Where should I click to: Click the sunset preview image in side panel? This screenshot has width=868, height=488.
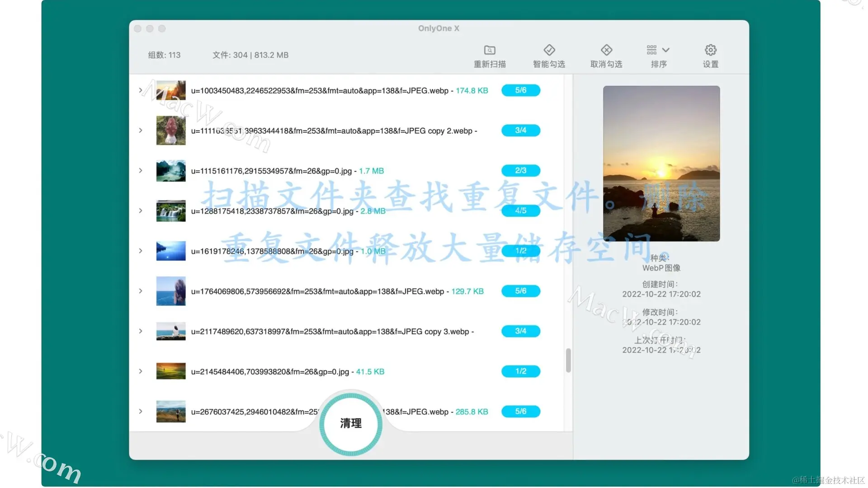(x=661, y=164)
